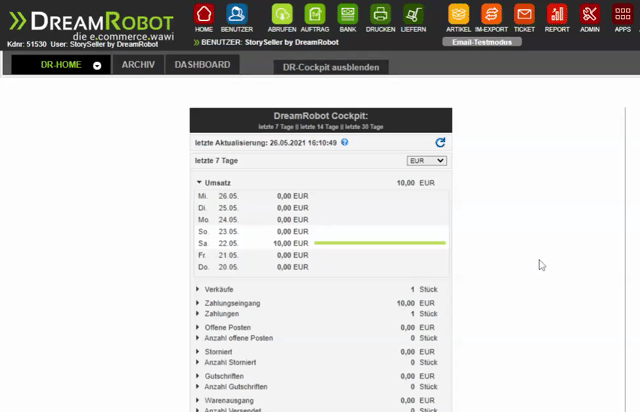Viewport: 640px width, 412px height.
Task: Click the DreamRobot Cockpit title
Action: 321,116
